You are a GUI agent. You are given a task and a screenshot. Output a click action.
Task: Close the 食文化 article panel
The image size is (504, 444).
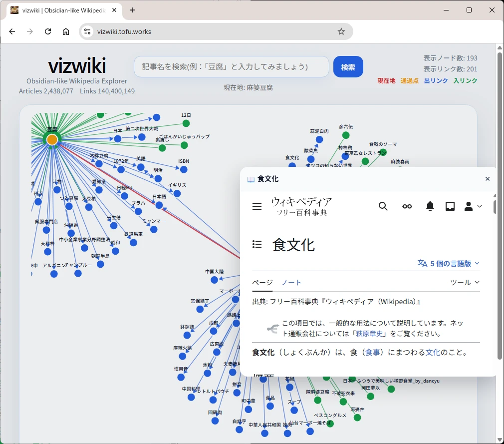tap(488, 179)
